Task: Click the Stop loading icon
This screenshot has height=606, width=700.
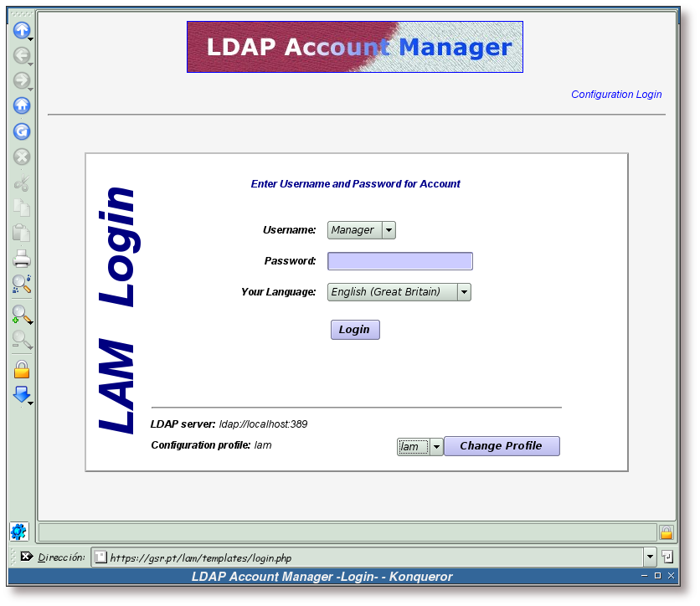Action: click(x=22, y=157)
